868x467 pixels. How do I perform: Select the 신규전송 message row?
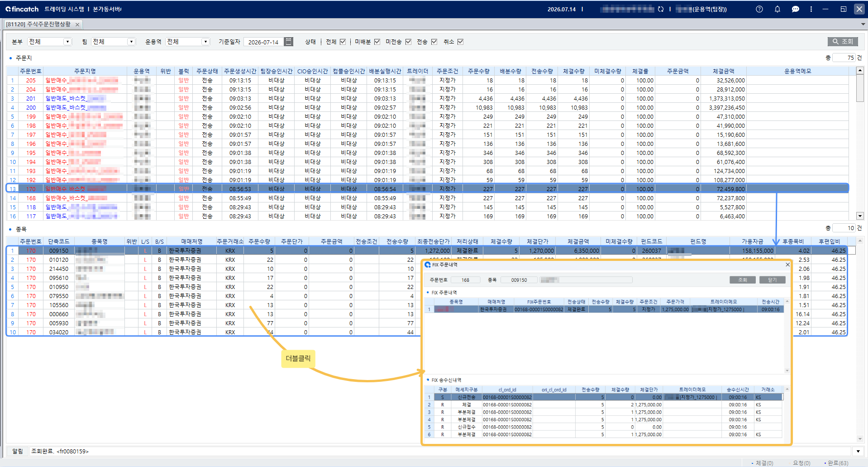[x=603, y=397]
